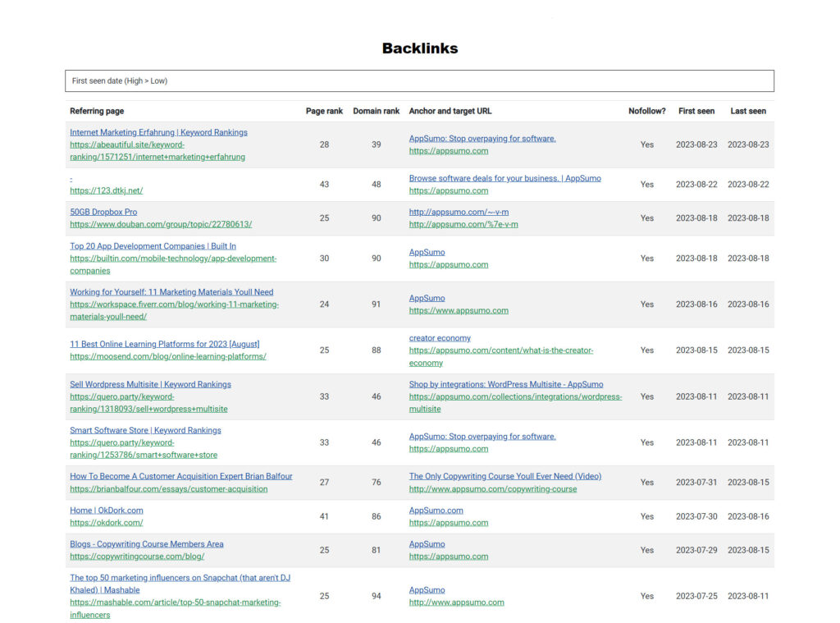The image size is (840, 623).
Task: Open the Internet Marketing Erfahrung referring page link
Action: [x=158, y=132]
